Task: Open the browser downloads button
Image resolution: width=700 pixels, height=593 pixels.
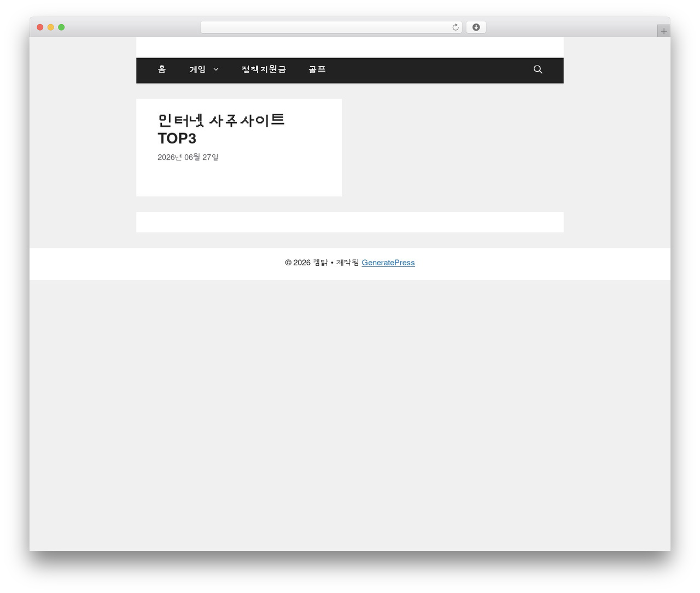Action: (476, 27)
